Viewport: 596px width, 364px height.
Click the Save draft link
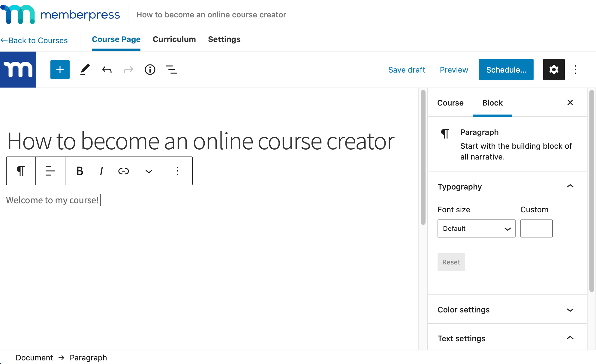pos(406,70)
